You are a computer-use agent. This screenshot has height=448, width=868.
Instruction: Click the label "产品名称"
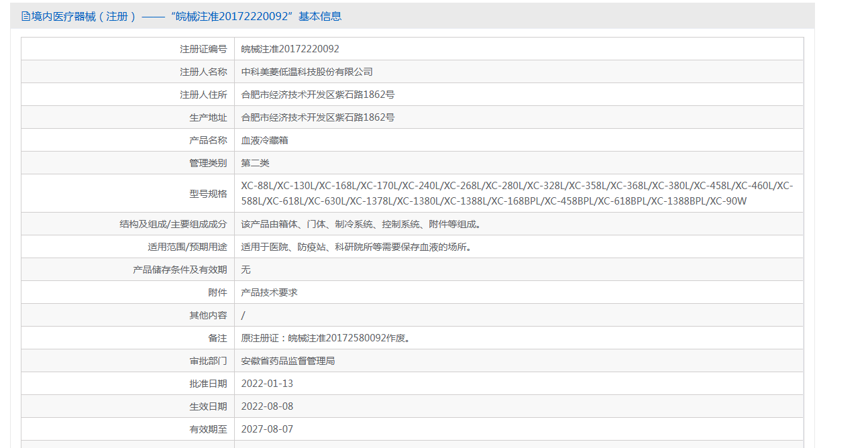point(208,140)
